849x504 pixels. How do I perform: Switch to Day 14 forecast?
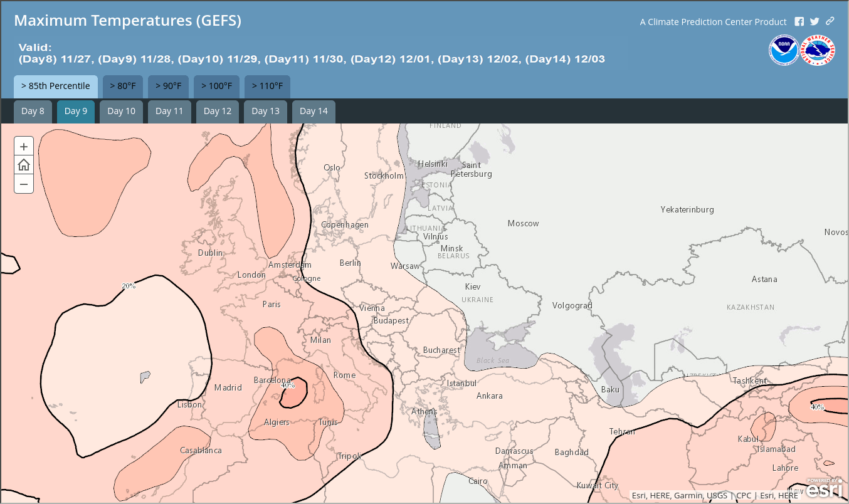pos(314,111)
